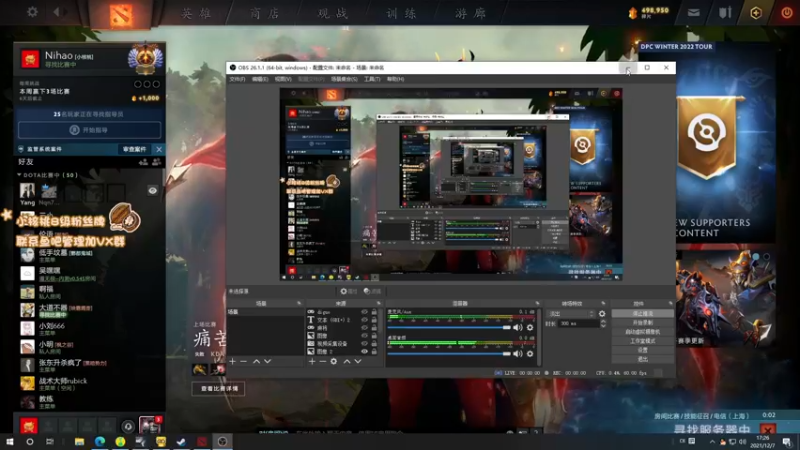Open OBS 视图(V) menu
800x450 pixels.
click(x=283, y=79)
